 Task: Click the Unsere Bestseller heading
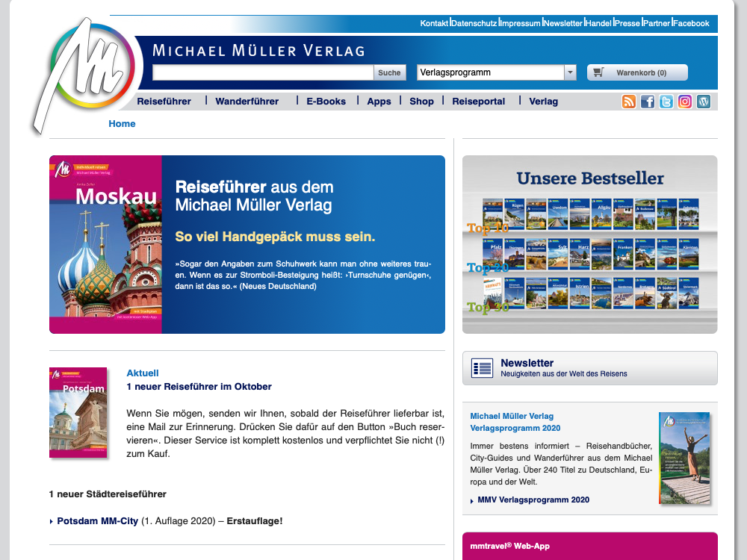[590, 178]
